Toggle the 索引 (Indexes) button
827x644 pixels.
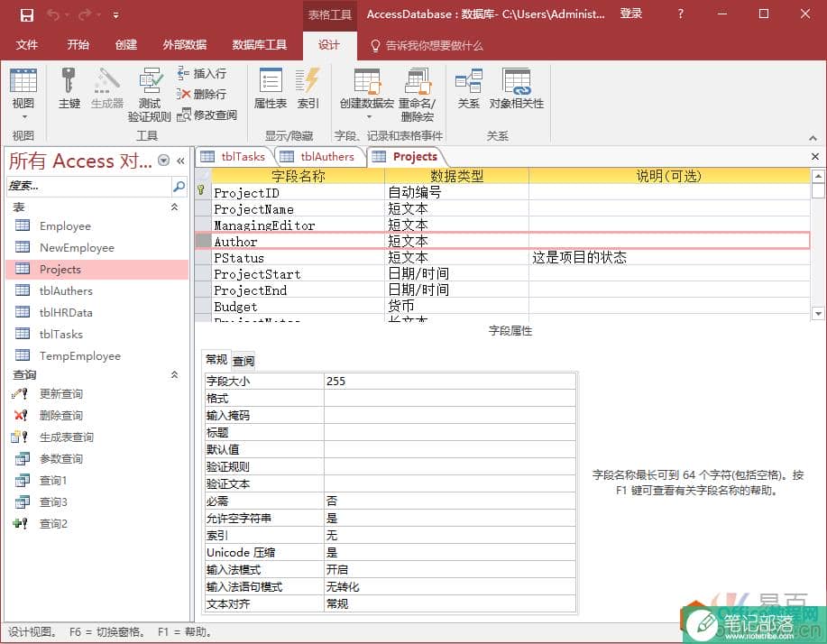308,88
